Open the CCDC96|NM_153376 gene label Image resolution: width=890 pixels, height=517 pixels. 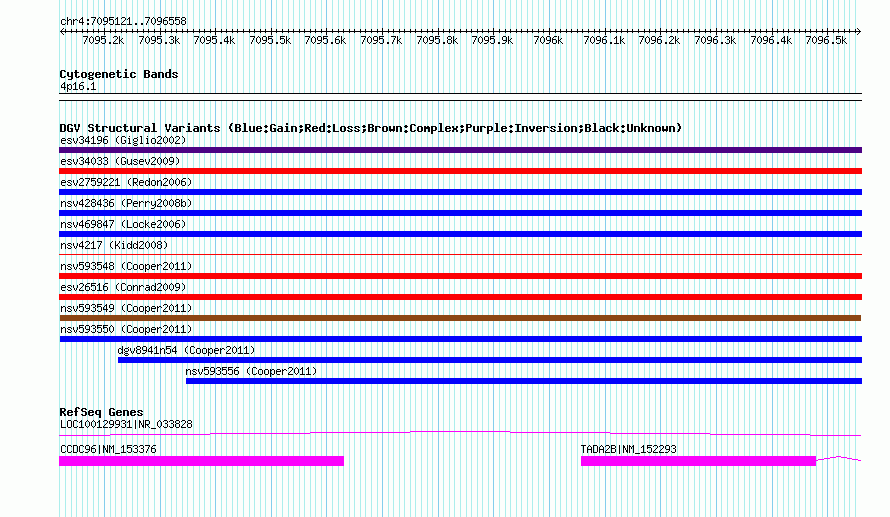pyautogui.click(x=108, y=449)
